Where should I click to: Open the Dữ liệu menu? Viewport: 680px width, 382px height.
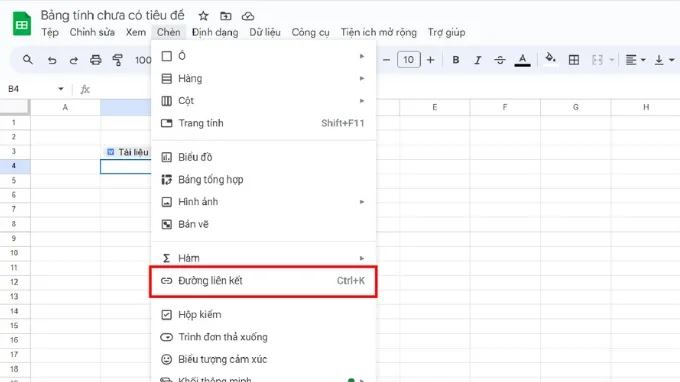tap(265, 33)
